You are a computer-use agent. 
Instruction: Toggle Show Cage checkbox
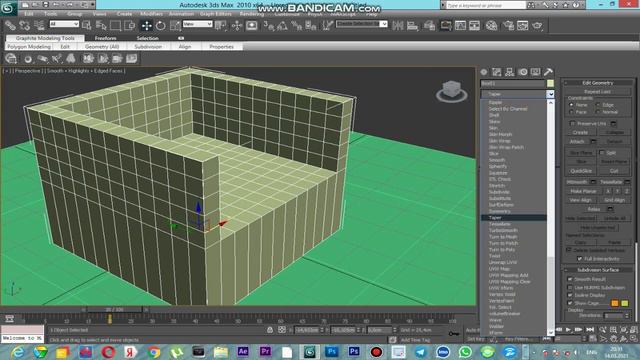point(570,303)
